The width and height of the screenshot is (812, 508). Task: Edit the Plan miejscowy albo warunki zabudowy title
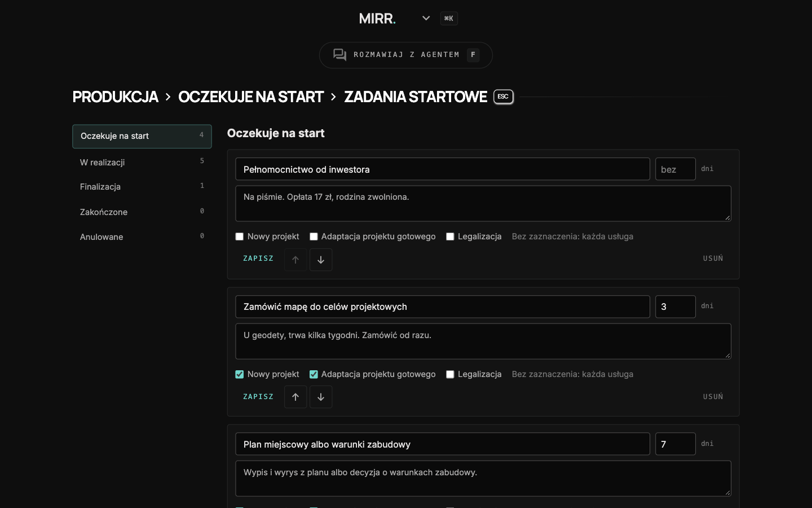pyautogui.click(x=443, y=444)
